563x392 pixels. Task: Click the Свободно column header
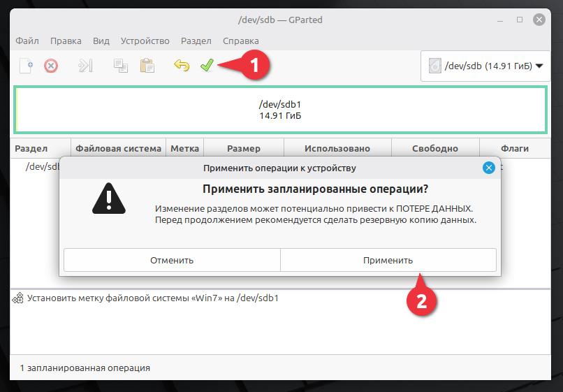(435, 148)
